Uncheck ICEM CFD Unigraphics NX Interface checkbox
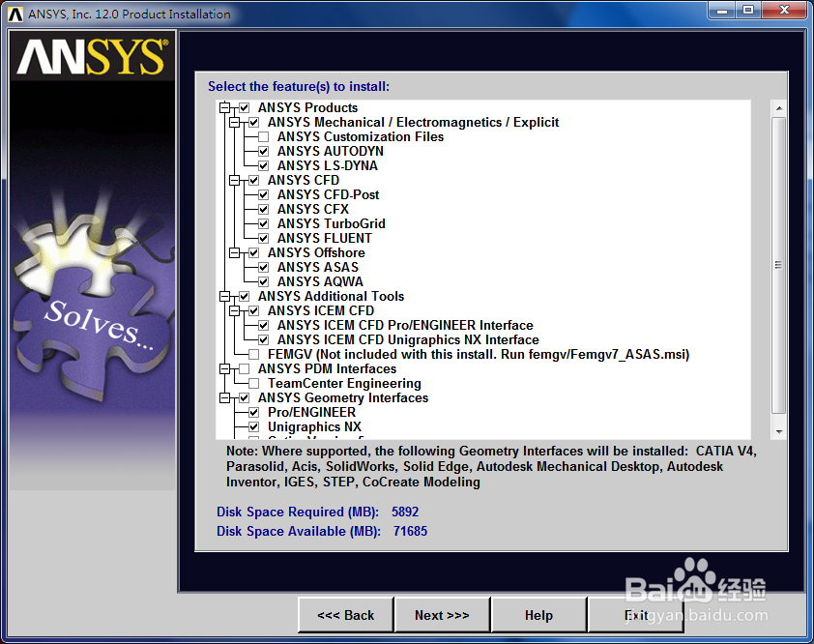This screenshot has height=644, width=814. coord(264,340)
